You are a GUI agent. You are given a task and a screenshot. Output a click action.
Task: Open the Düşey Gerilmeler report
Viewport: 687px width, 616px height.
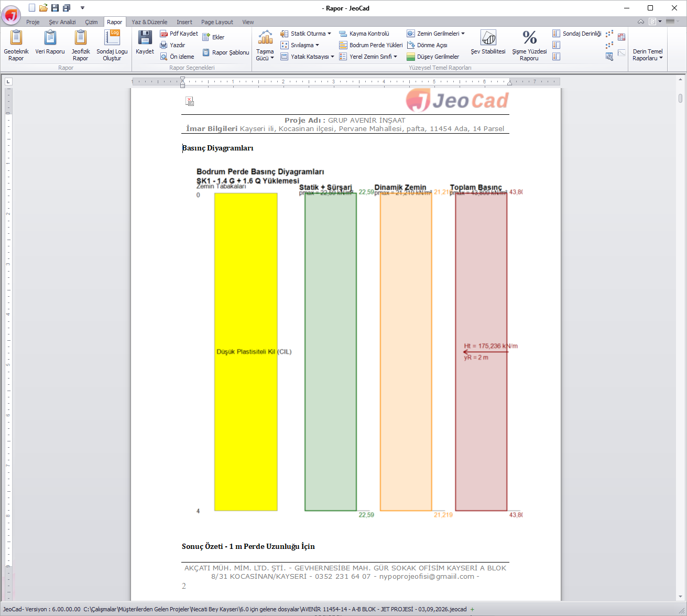433,57
